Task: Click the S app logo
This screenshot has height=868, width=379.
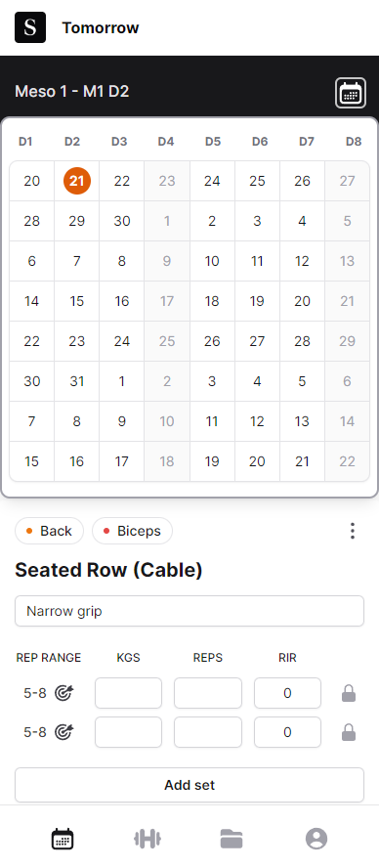Action: (x=30, y=27)
